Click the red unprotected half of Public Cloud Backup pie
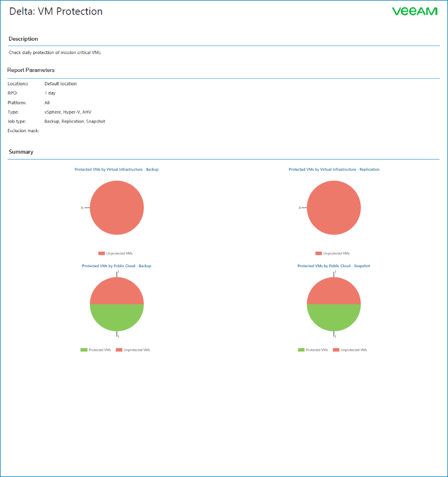 coord(117,292)
